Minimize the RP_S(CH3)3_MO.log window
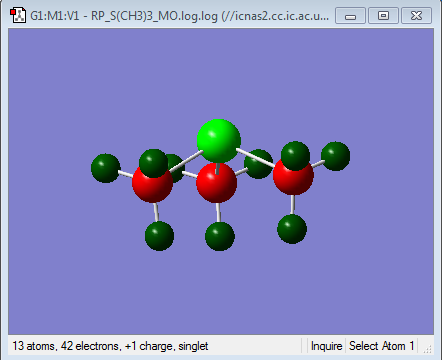 350,16
